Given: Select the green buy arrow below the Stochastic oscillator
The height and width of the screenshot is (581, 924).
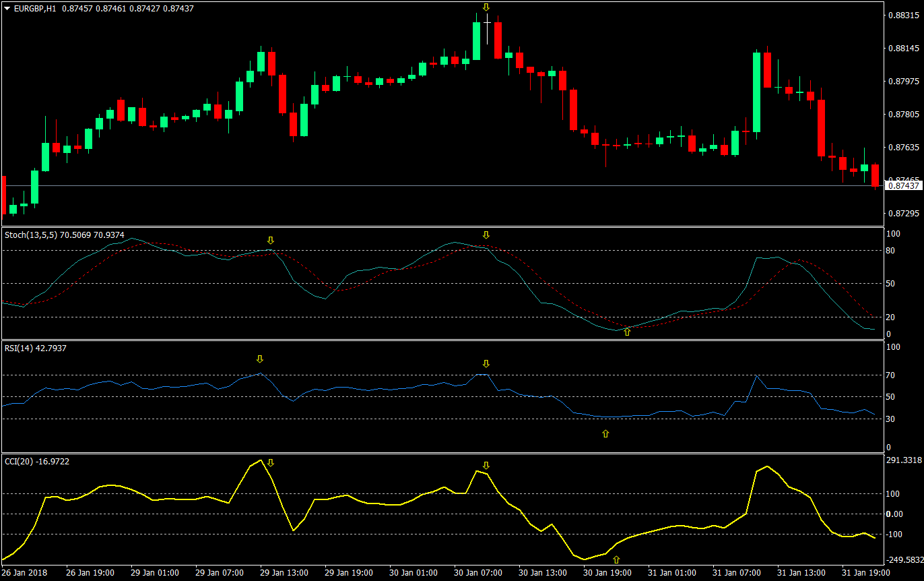Looking at the screenshot, I should coord(626,332).
